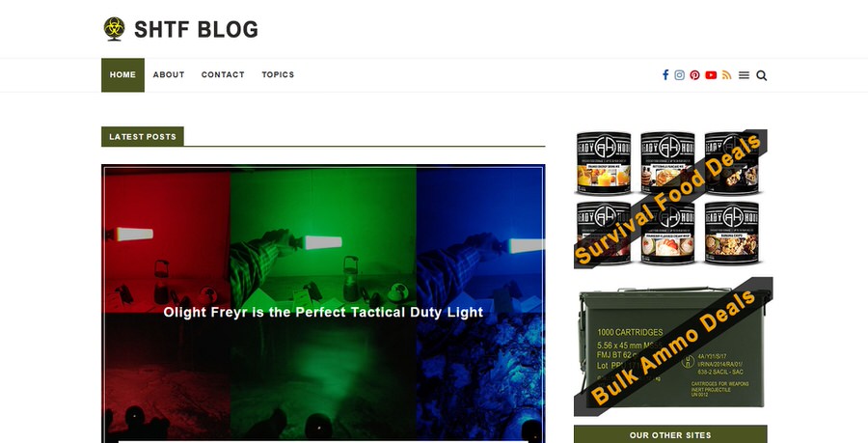
Task: Open the search magnifier icon
Action: [x=762, y=75]
